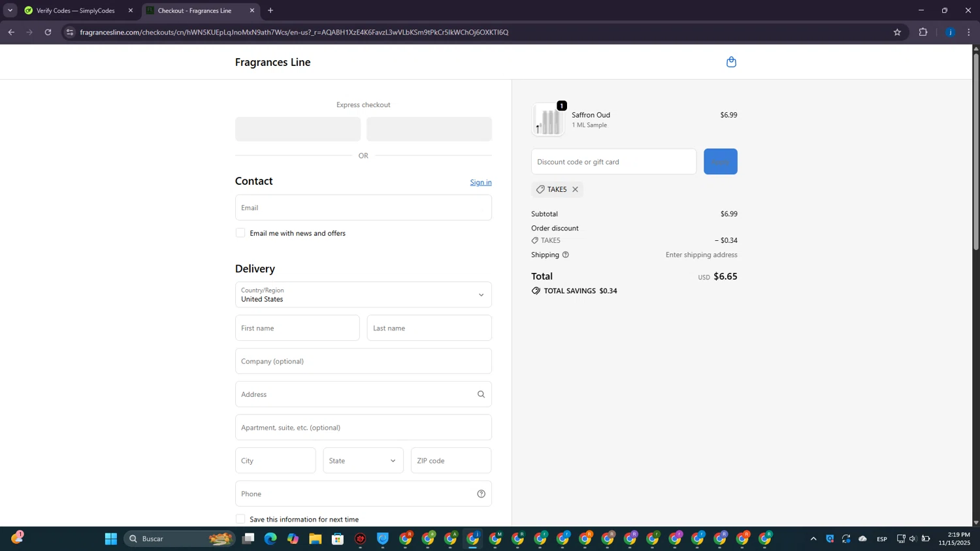Focus the Address field
Viewport: 980px width, 551px height.
[363, 394]
